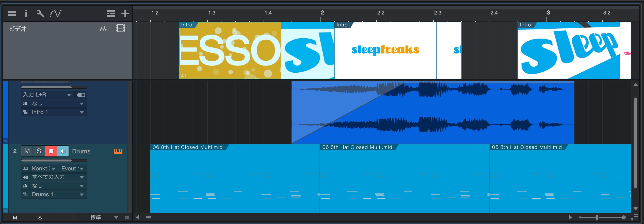
Task: Click the vertical scroll up arrow
Action: [636, 85]
